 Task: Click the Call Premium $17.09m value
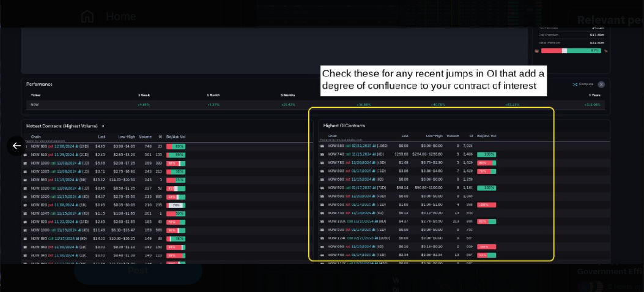coord(596,35)
